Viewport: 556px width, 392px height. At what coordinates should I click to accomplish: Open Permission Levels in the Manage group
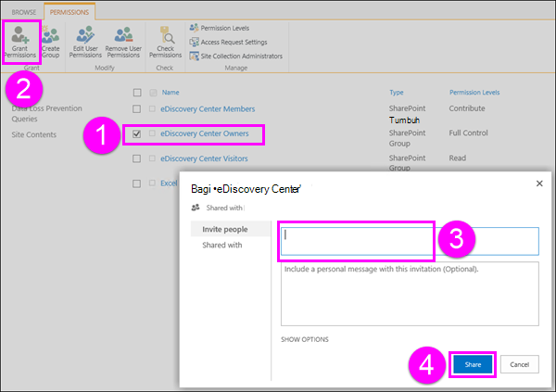[x=220, y=28]
